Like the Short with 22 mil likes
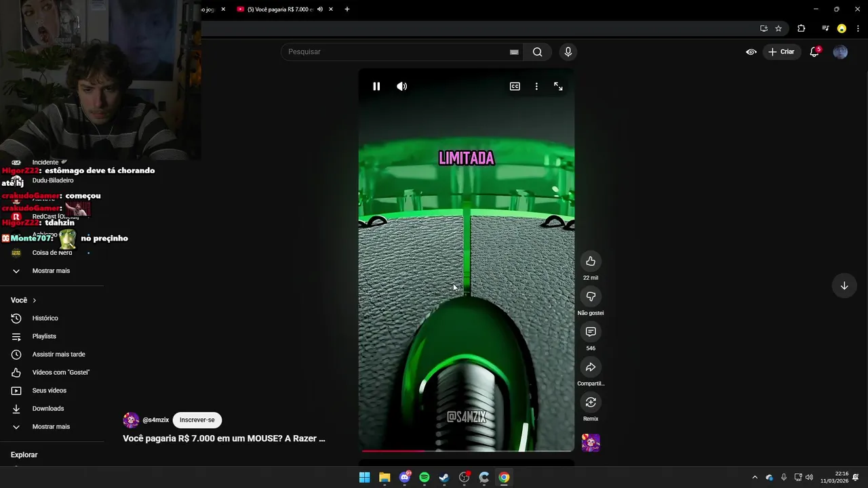The width and height of the screenshot is (868, 488). pyautogui.click(x=591, y=261)
